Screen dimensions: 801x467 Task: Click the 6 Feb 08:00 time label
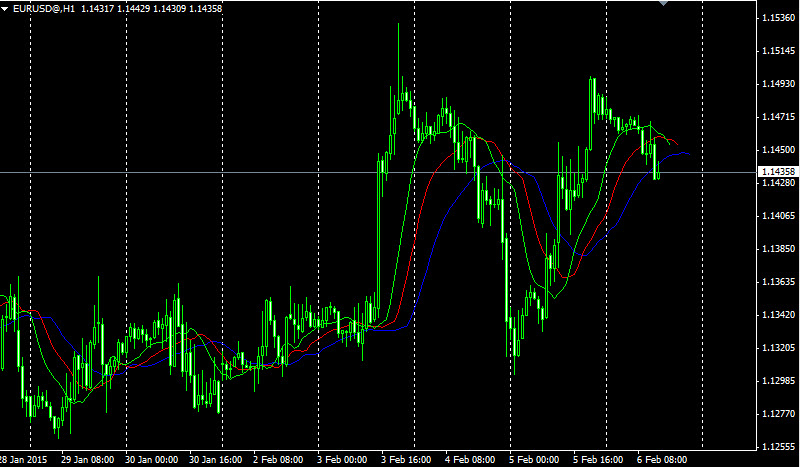click(x=662, y=460)
